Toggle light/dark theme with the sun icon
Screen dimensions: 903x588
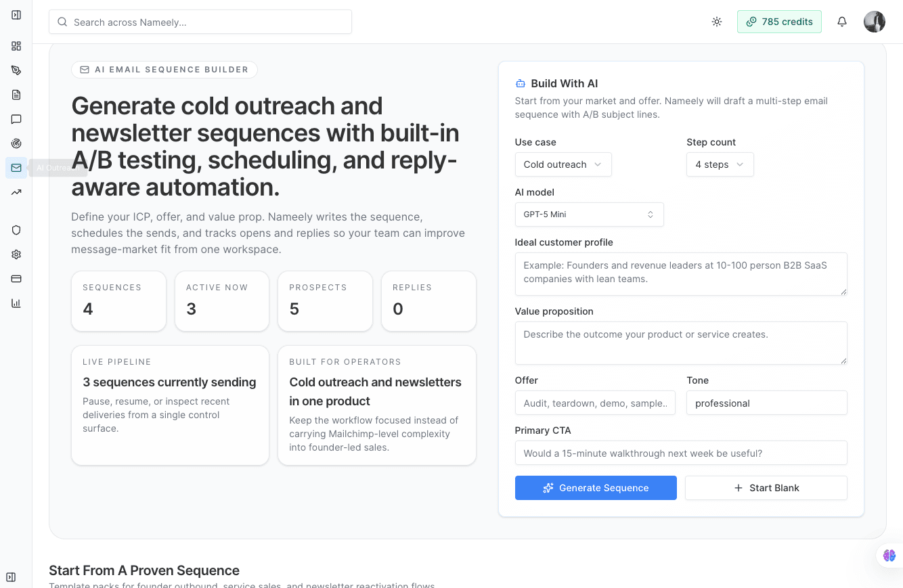(x=716, y=22)
